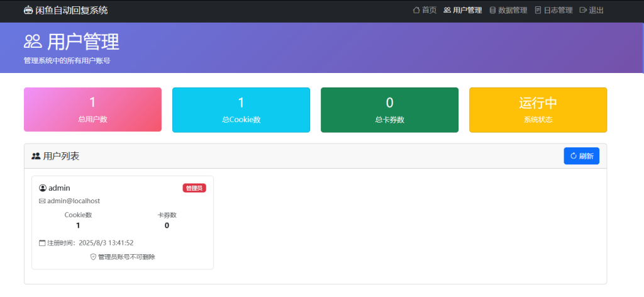Screen dimensions: 644x297
Task: Select the green 总卡券数 stat card
Action: coord(389,109)
